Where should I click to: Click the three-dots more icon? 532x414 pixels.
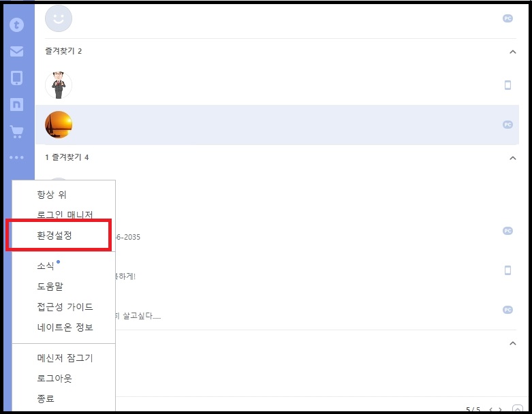[16, 157]
